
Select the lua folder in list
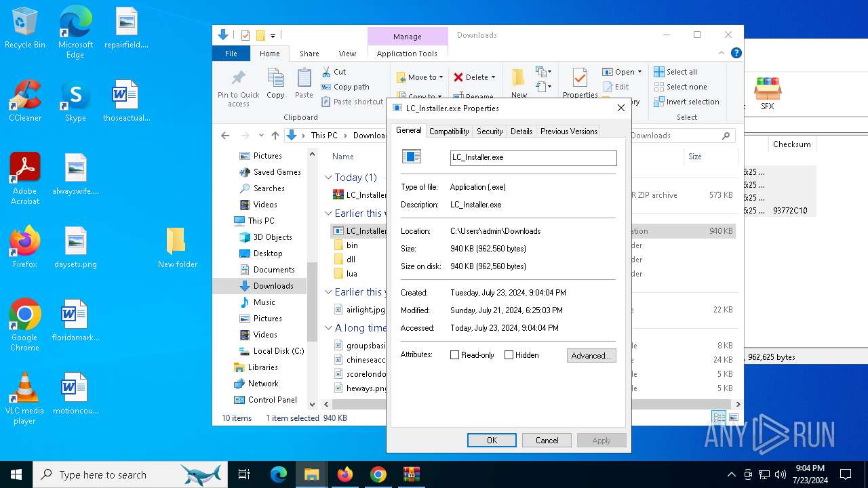pos(351,274)
